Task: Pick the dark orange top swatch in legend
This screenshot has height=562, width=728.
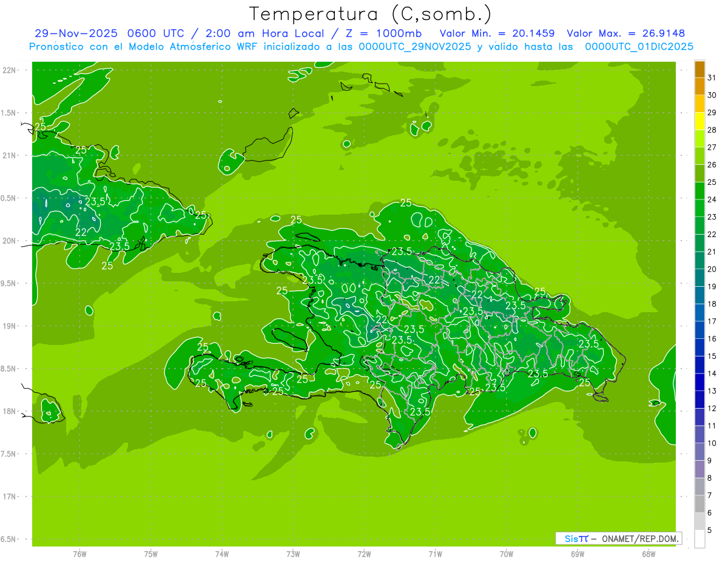Action: pyautogui.click(x=699, y=69)
